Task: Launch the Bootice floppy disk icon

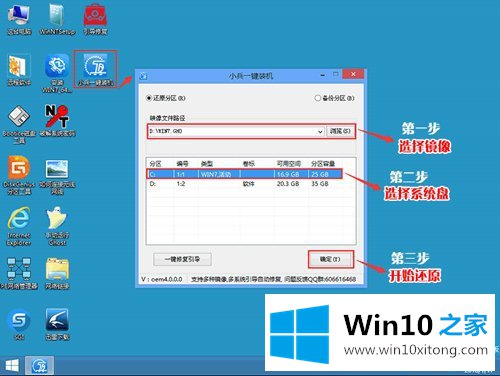Action: (x=19, y=124)
